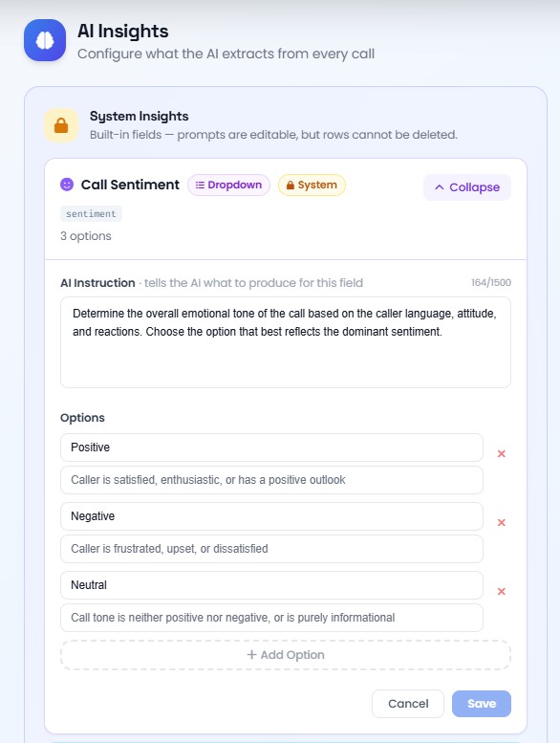Screen dimensions: 560x743
Task: Edit the AI Instruction text area
Action: tap(286, 342)
